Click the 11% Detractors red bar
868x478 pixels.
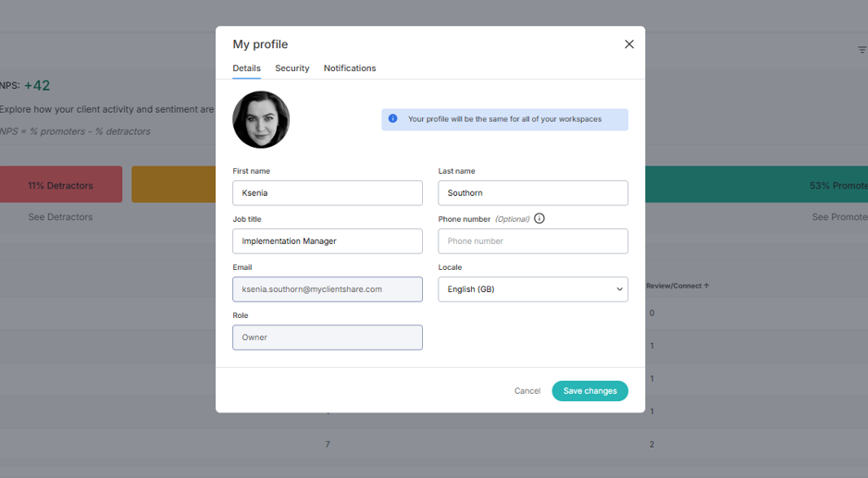[61, 184]
